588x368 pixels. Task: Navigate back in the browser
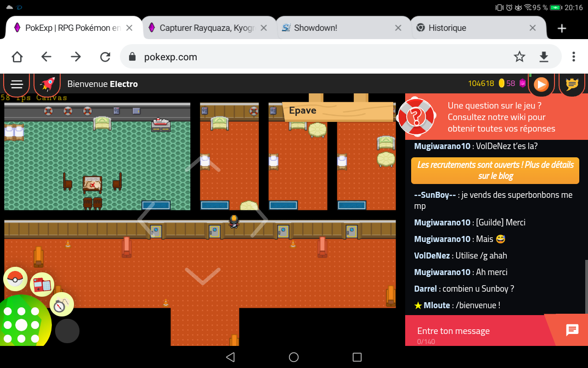point(46,57)
